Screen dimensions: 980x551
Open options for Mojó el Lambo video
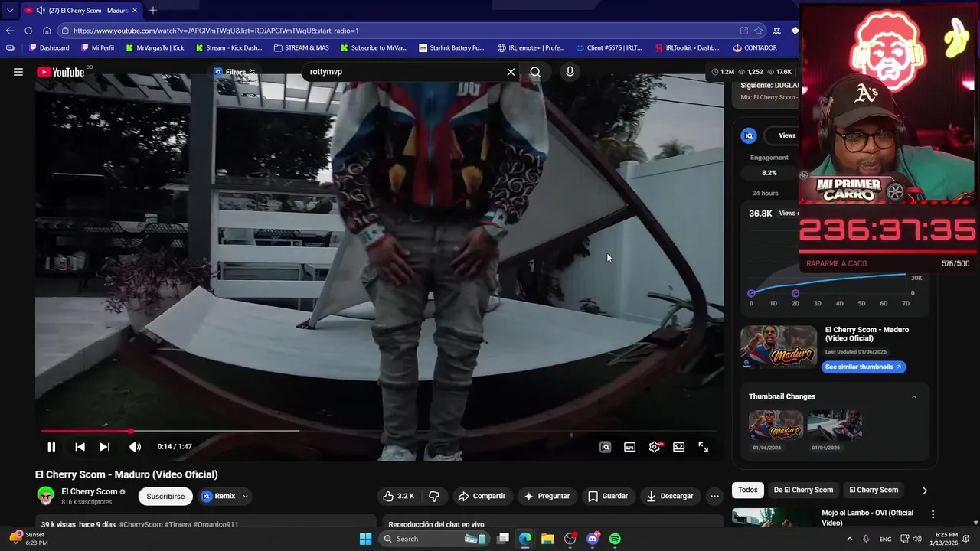(x=933, y=514)
